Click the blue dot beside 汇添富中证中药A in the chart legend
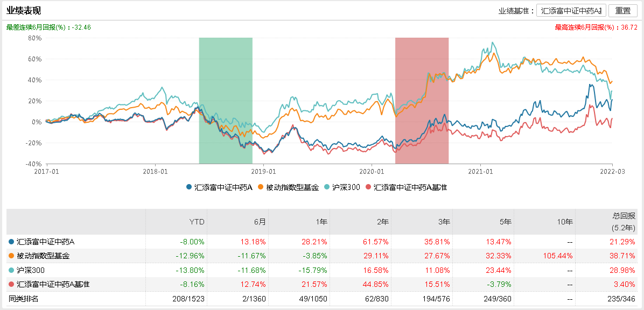644x310 pixels. point(189,187)
